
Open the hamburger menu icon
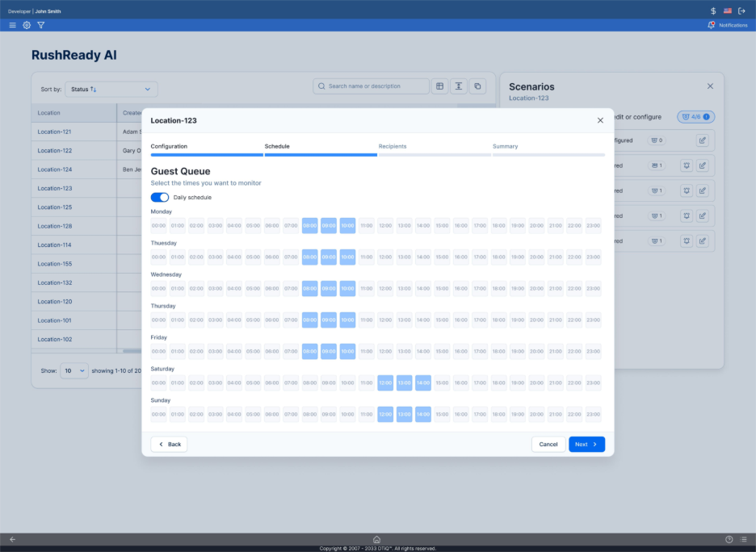tap(12, 25)
